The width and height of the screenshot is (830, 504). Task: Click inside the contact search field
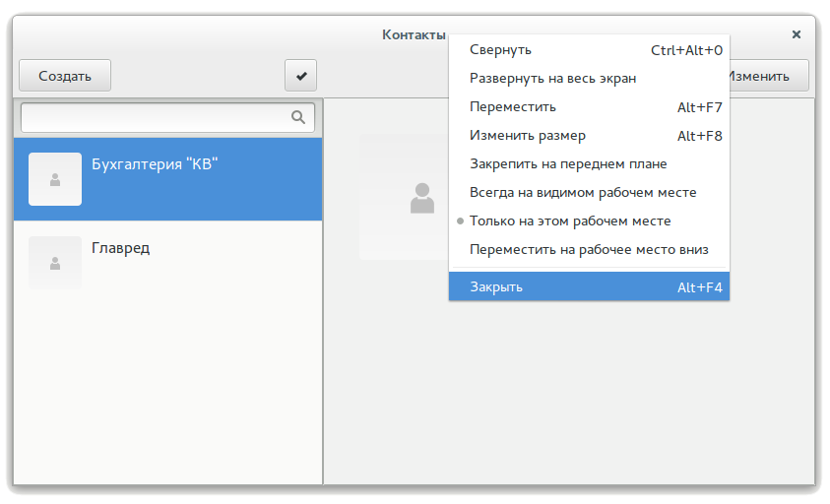coord(167,117)
